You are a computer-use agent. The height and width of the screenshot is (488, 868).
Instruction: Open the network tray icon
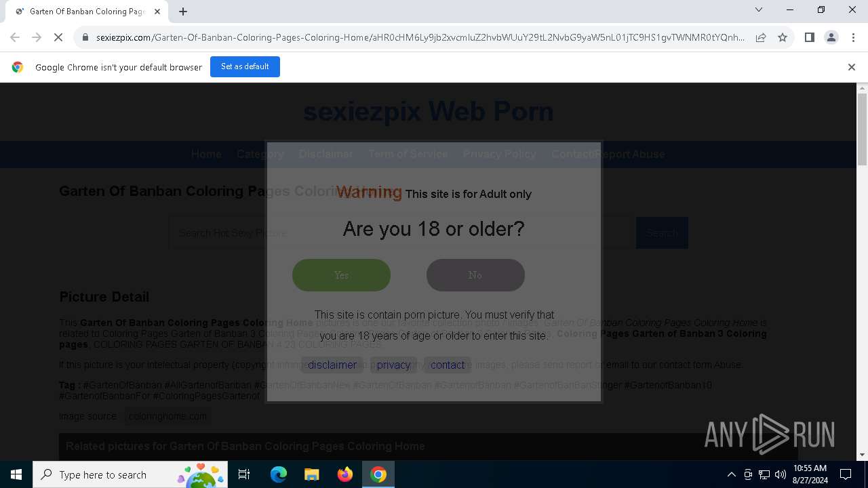pos(764,474)
